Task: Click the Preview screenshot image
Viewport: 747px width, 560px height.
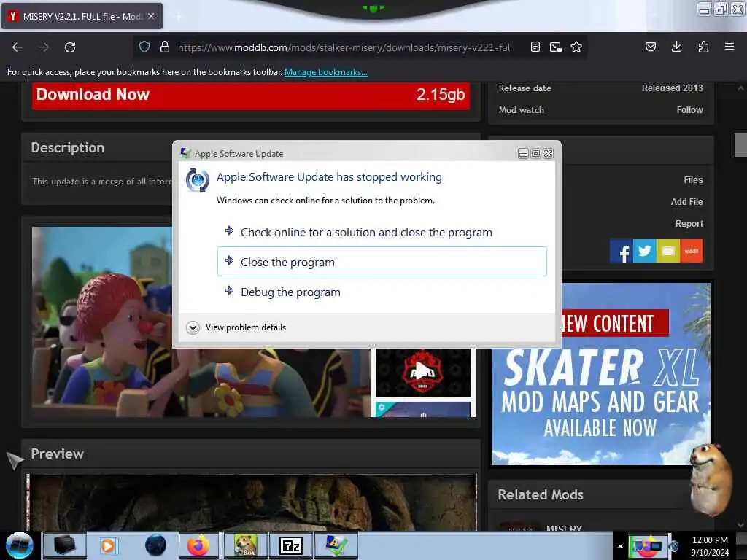Action: coord(252,502)
